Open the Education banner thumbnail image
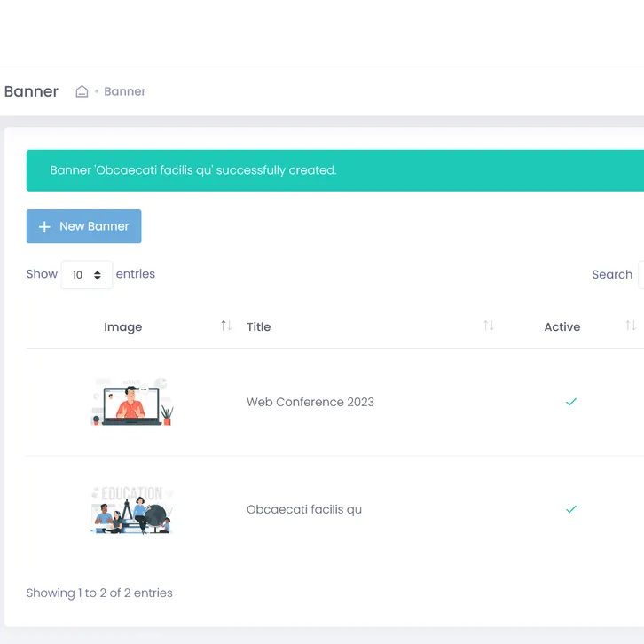 click(131, 509)
